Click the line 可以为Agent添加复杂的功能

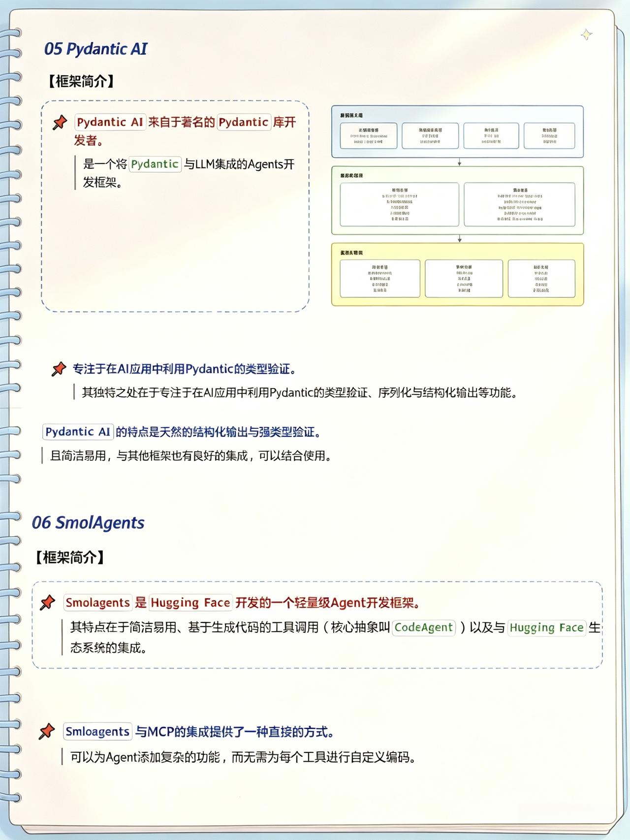(x=244, y=757)
